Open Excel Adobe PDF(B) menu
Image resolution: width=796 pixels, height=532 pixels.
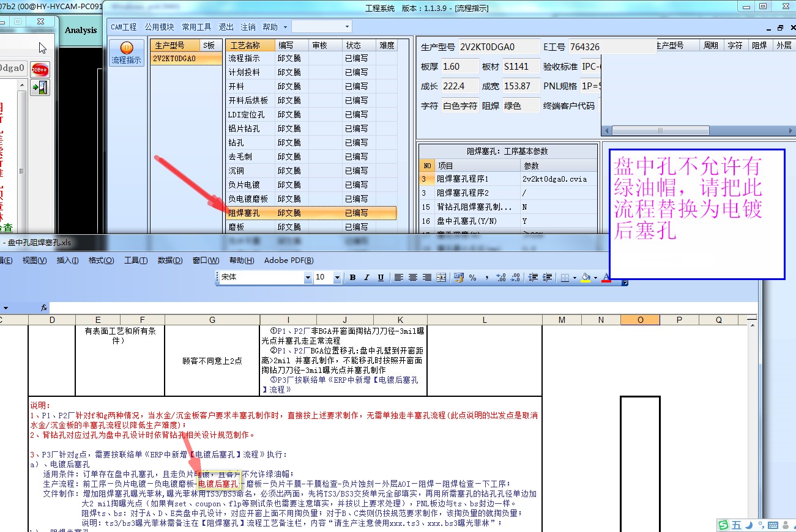point(289,260)
